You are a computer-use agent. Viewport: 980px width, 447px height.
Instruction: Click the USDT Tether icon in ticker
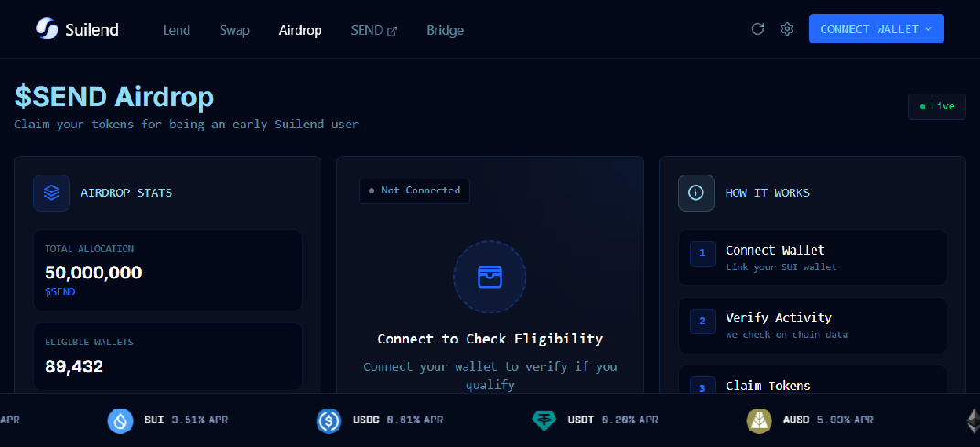544,420
